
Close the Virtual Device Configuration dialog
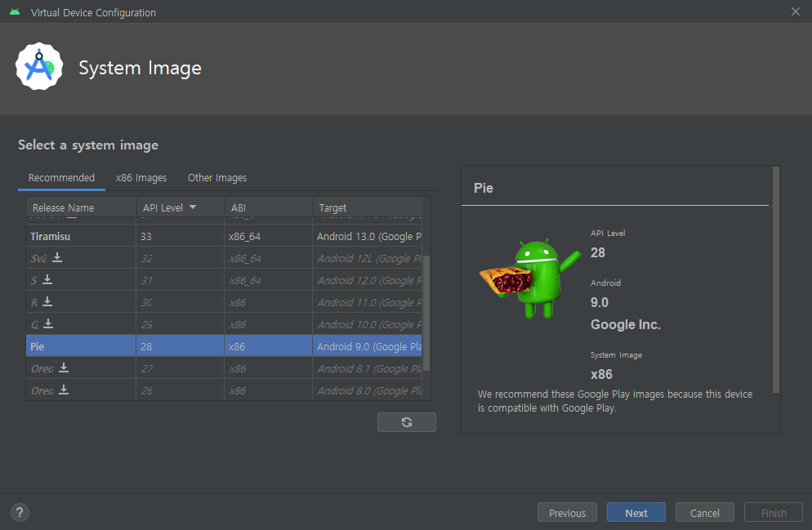click(796, 11)
